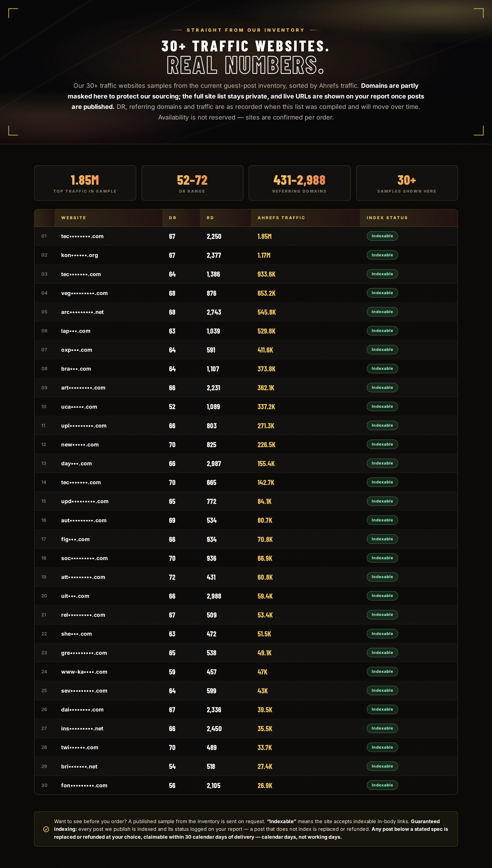Image resolution: width=492 pixels, height=868 pixels.
Task: Click the 52-72 DR Range stat card
Action: (192, 183)
